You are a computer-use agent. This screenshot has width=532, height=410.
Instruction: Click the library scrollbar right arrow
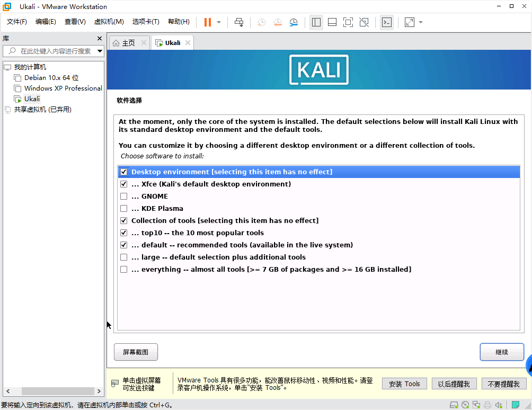point(99,391)
